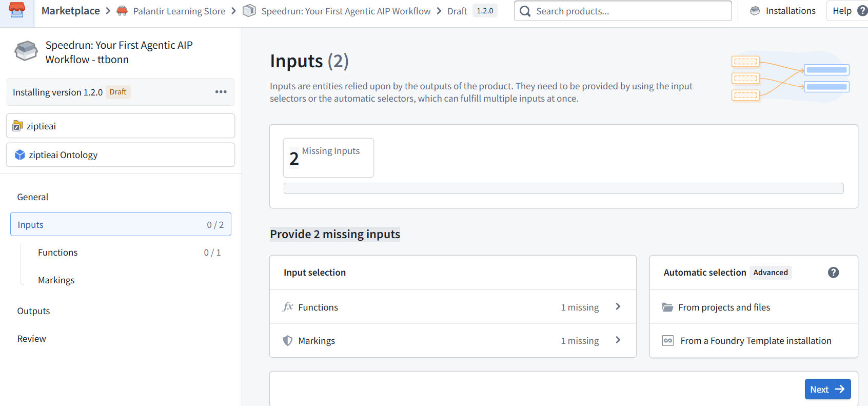Click the Inputs description paragraph

pos(481,92)
